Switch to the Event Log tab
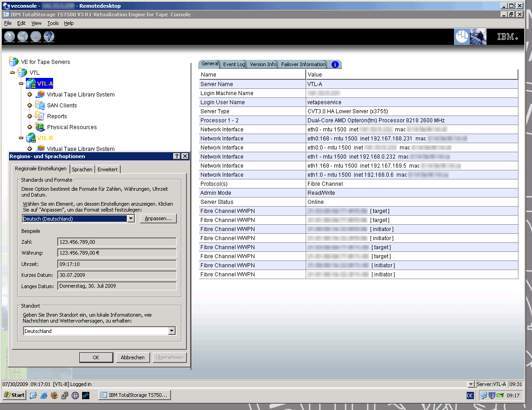532x410 pixels. point(234,64)
